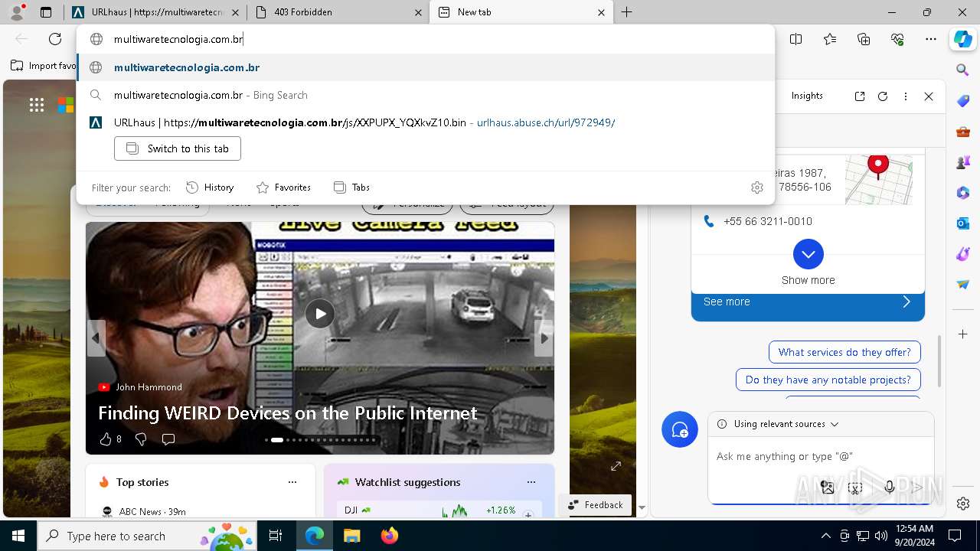Open the sidebar Outlook icon

[963, 223]
